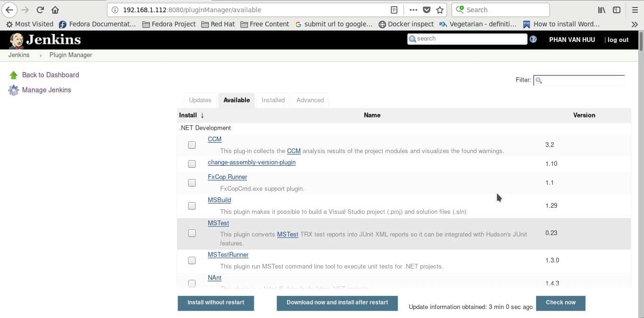Screen dimensions: 644x318
Task: Open Most Visited bookmarks folder
Action: 30,24
